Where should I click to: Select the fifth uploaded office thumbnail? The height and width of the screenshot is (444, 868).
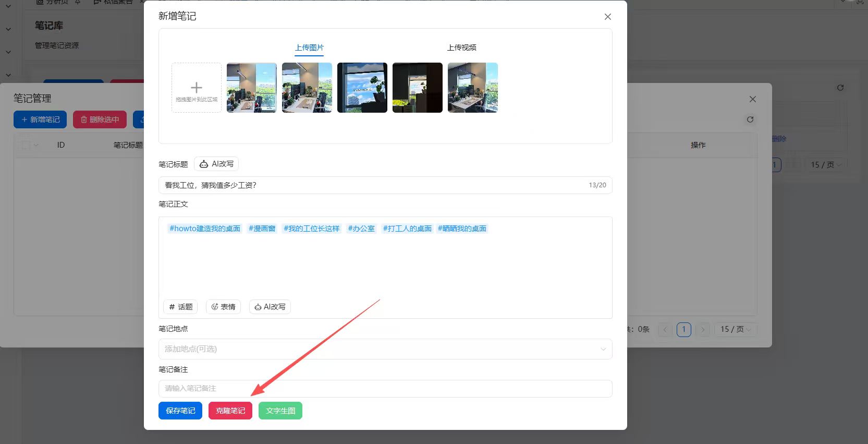coord(473,88)
